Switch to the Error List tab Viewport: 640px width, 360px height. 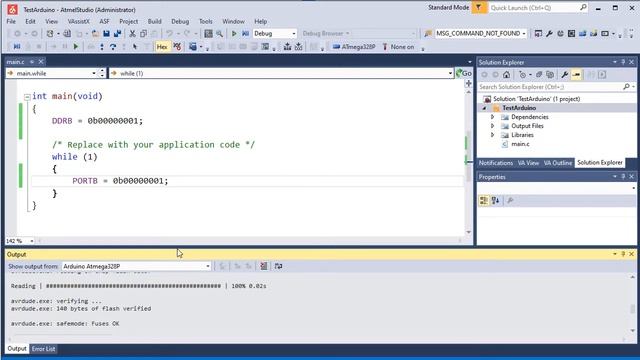coord(43,349)
